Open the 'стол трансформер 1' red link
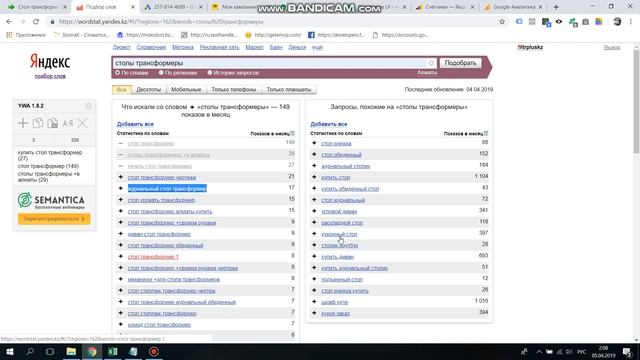 pos(153,257)
